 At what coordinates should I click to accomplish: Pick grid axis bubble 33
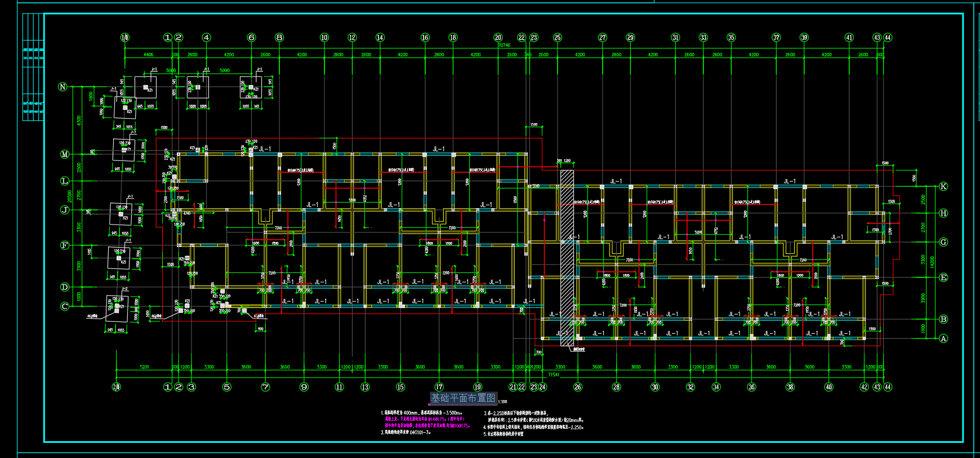click(x=703, y=38)
